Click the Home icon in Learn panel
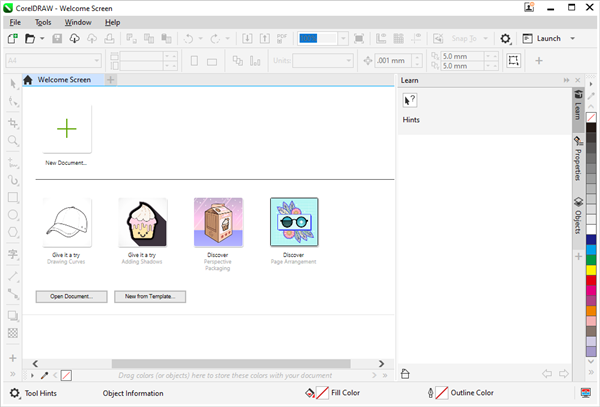600x407 pixels. [406, 374]
